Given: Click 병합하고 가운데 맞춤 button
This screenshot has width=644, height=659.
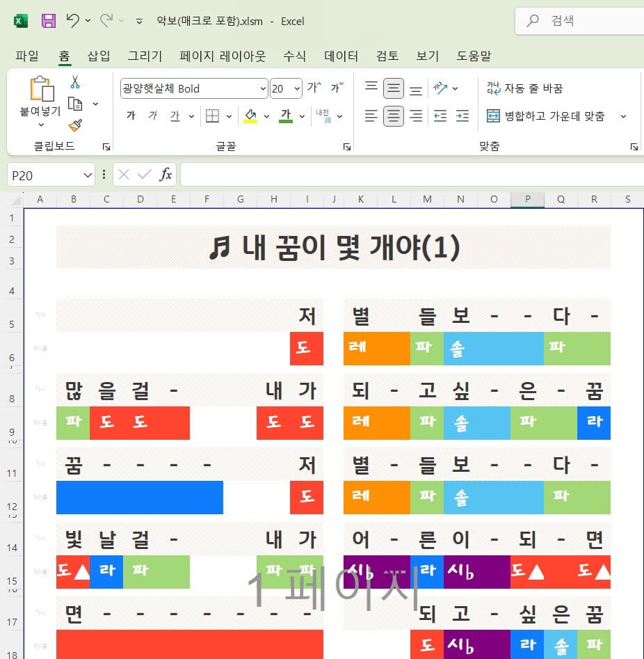Looking at the screenshot, I should tap(546, 116).
